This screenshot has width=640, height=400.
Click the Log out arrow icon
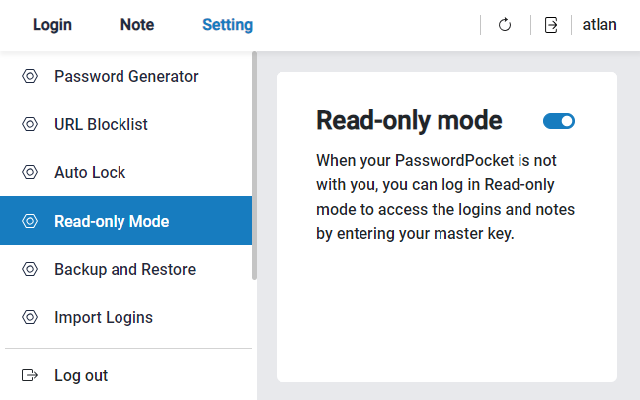click(30, 376)
